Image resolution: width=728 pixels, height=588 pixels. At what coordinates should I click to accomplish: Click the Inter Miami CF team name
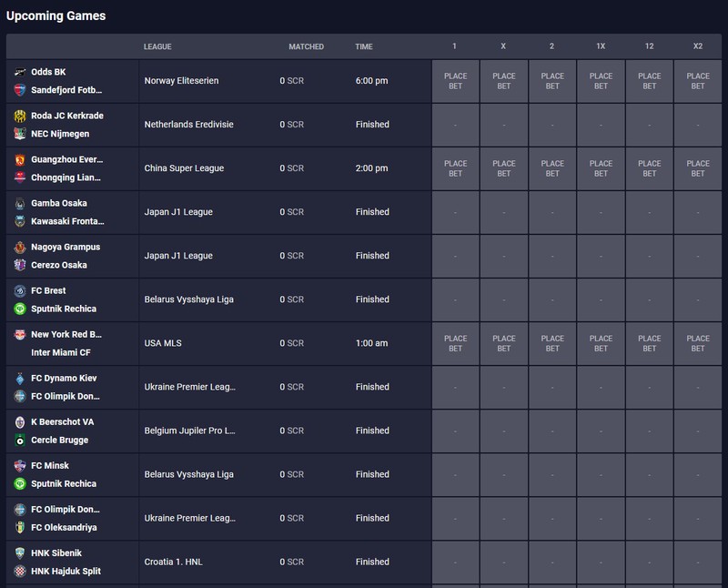point(61,352)
